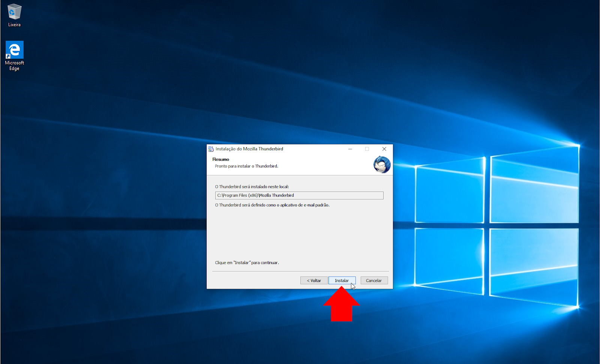Viewport: 600px width, 364px height.
Task: Click the installation path field
Action: [x=299, y=195]
